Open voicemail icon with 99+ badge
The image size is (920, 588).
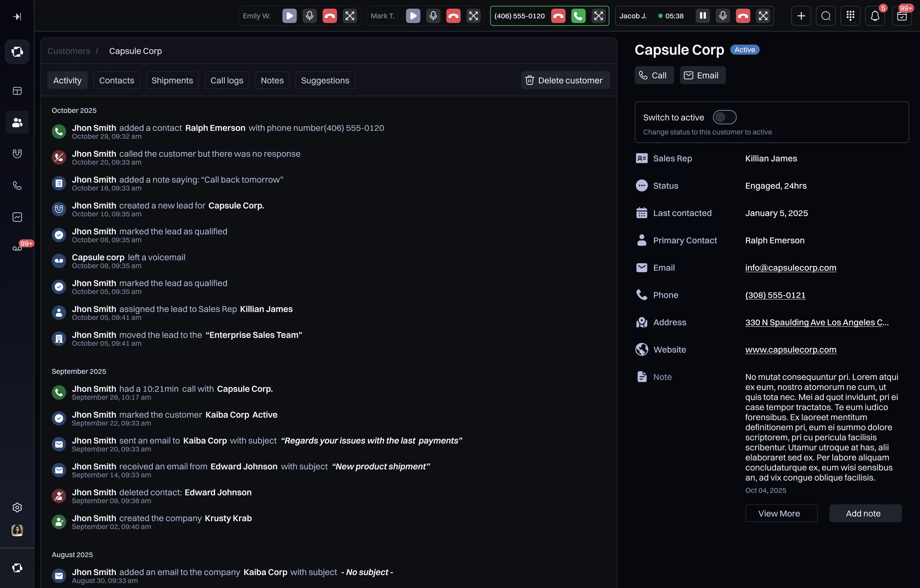pyautogui.click(x=17, y=248)
